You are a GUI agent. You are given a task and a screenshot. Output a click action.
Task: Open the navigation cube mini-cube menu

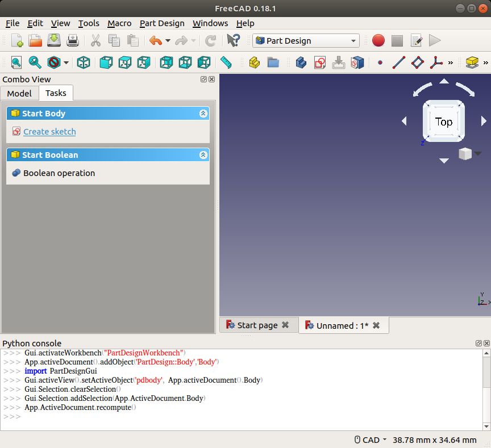click(x=469, y=154)
